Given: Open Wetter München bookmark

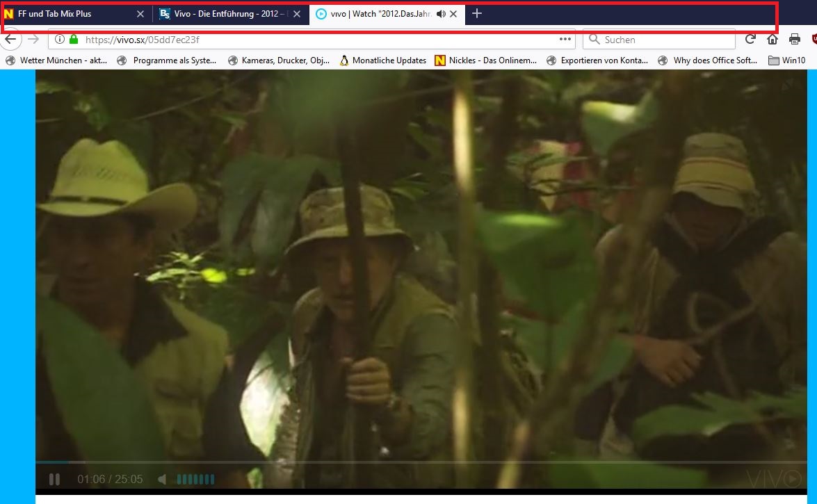Looking at the screenshot, I should pyautogui.click(x=56, y=60).
